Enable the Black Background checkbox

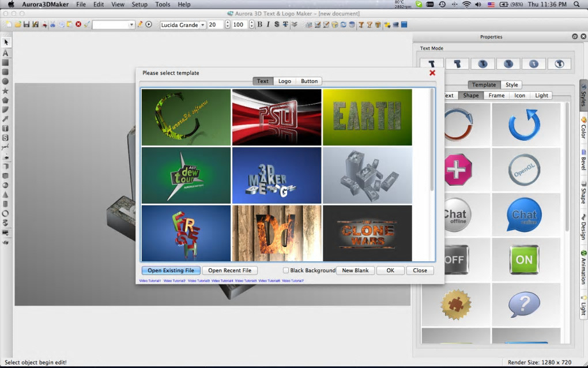[286, 271]
